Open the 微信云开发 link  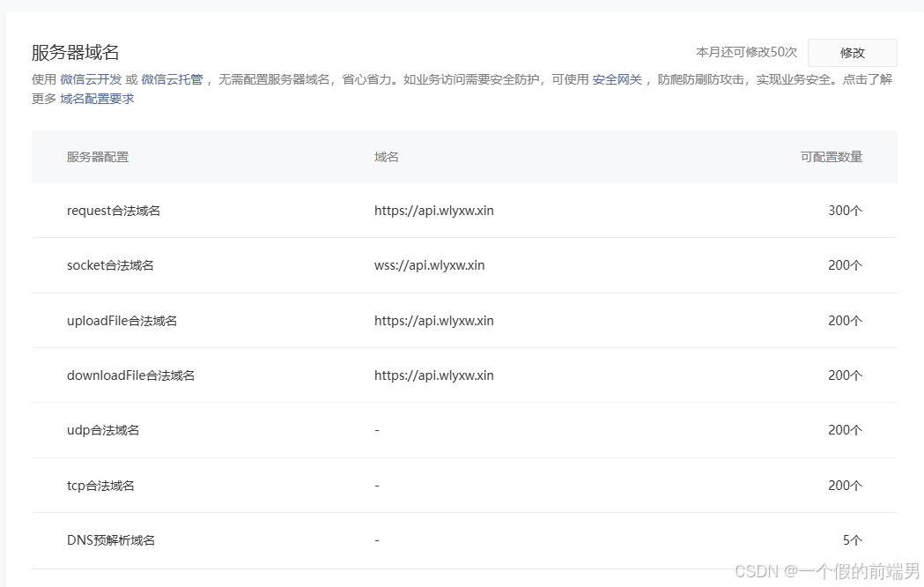[91, 79]
